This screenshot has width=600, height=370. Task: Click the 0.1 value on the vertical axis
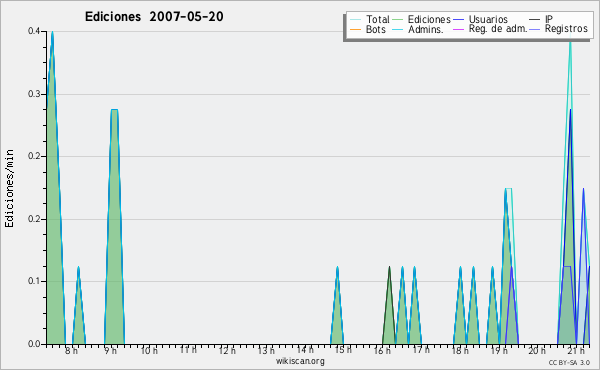pos(34,281)
